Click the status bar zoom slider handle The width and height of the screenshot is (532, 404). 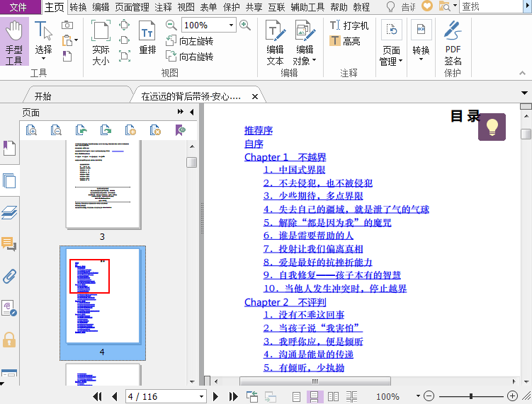[471, 396]
